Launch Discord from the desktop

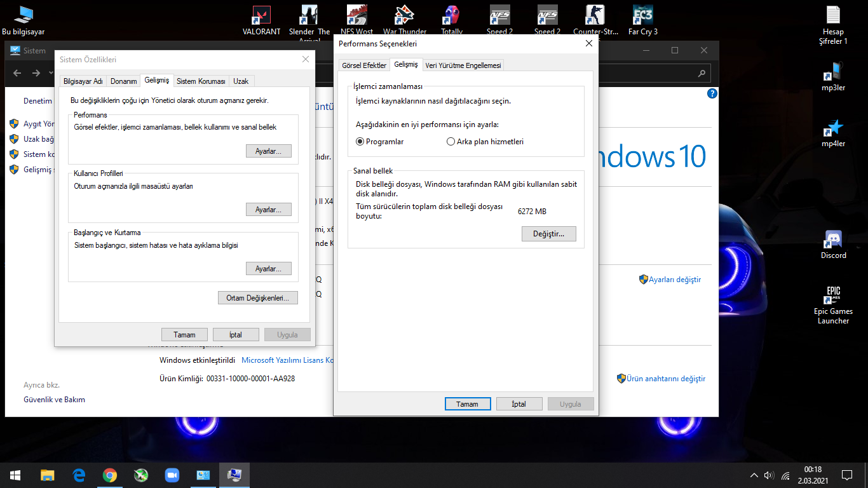(x=833, y=244)
